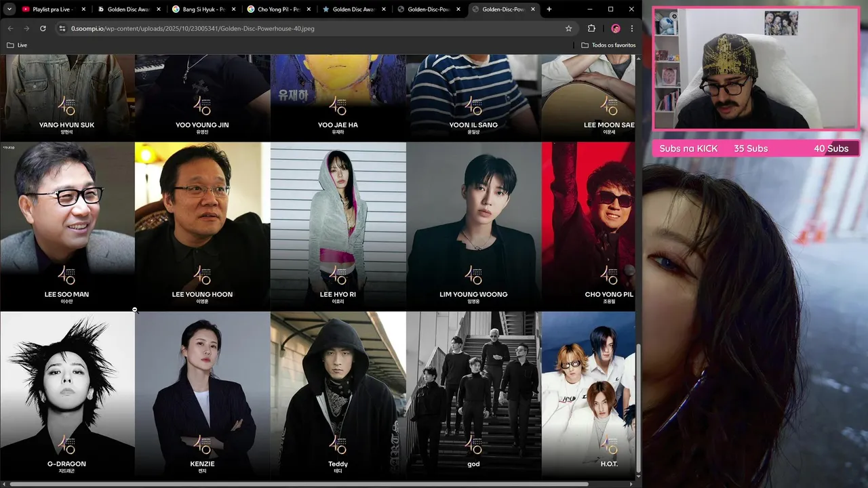Open Todos os favoritos folder
Image resolution: width=868 pixels, height=488 pixels.
coord(608,45)
